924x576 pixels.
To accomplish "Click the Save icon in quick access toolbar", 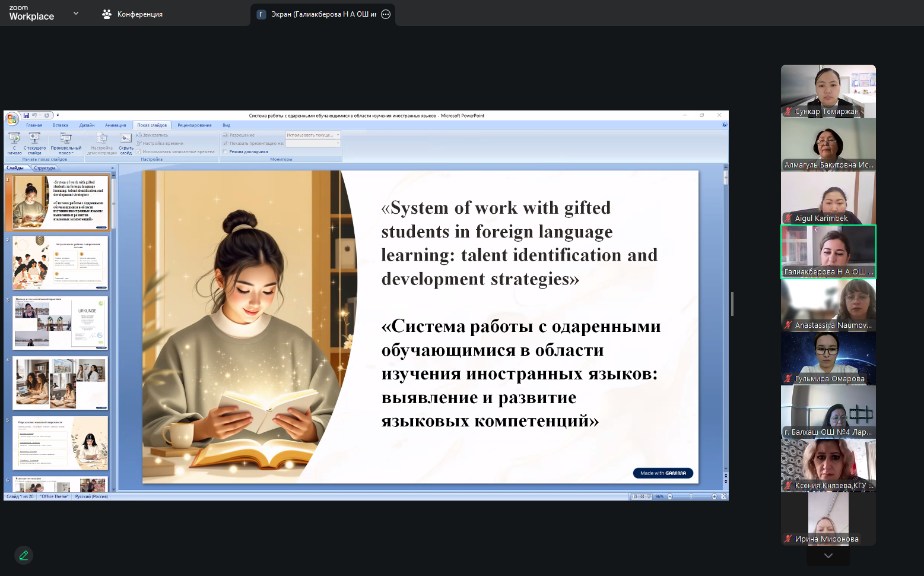I will pyautogui.click(x=27, y=115).
